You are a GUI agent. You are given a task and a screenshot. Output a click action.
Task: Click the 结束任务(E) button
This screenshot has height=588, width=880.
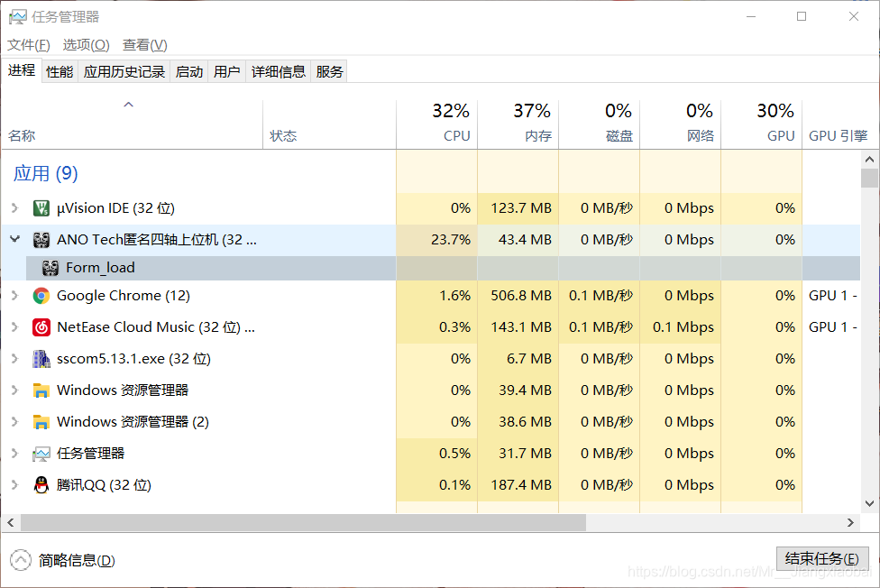[822, 559]
